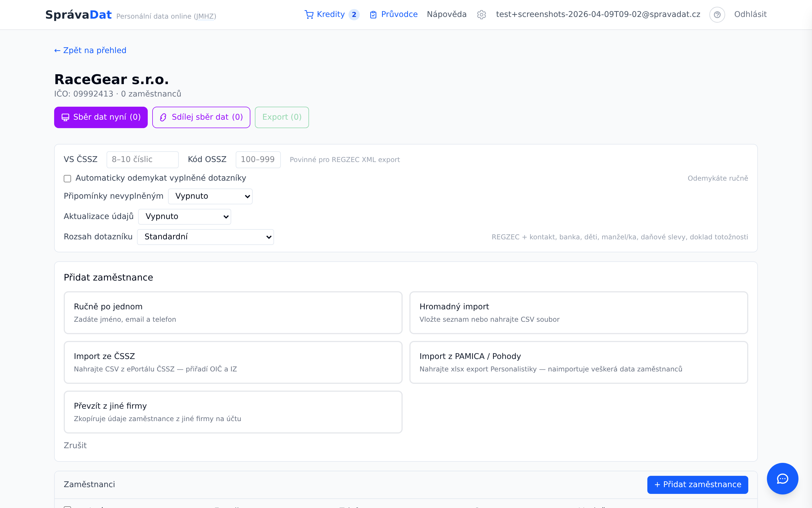Screen dimensions: 812x508
Task: Focus the VS ČSSZ input field
Action: pyautogui.click(x=143, y=159)
